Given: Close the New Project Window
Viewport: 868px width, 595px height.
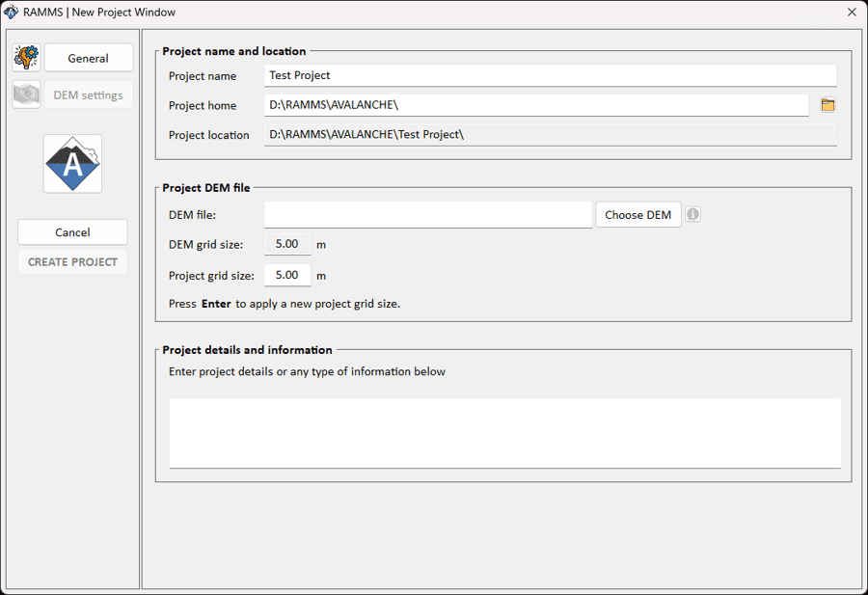Looking at the screenshot, I should [x=852, y=13].
